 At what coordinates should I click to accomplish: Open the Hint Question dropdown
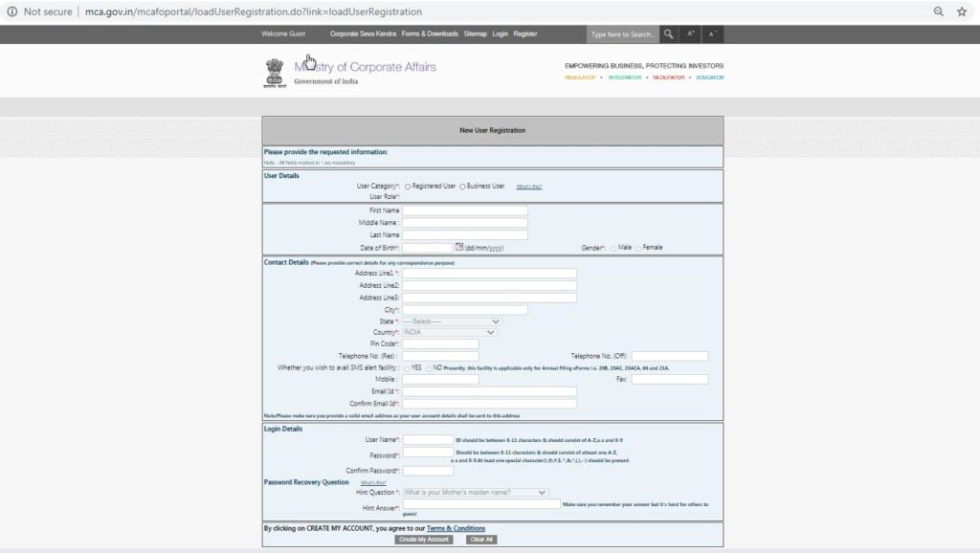click(475, 493)
